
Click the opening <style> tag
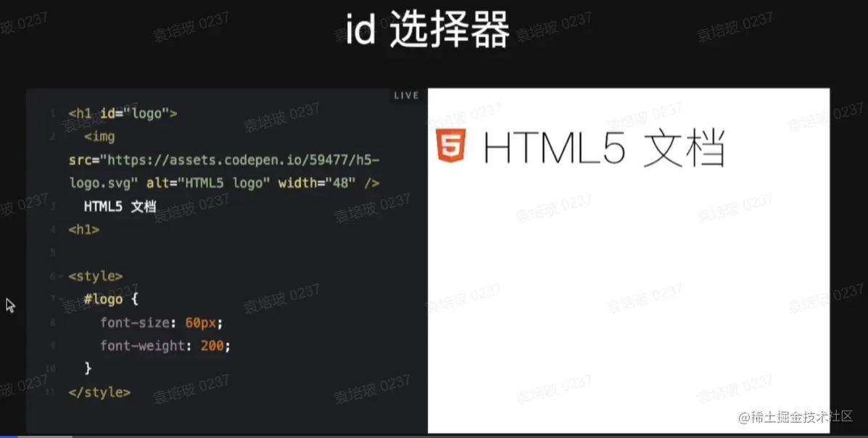pos(96,276)
